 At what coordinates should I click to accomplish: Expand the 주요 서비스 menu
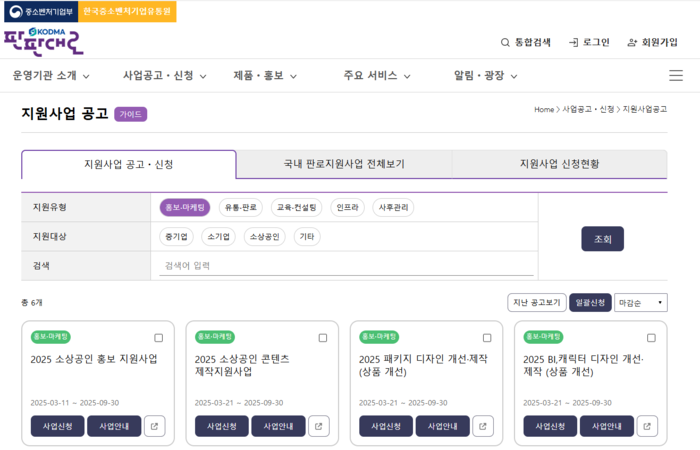[377, 76]
